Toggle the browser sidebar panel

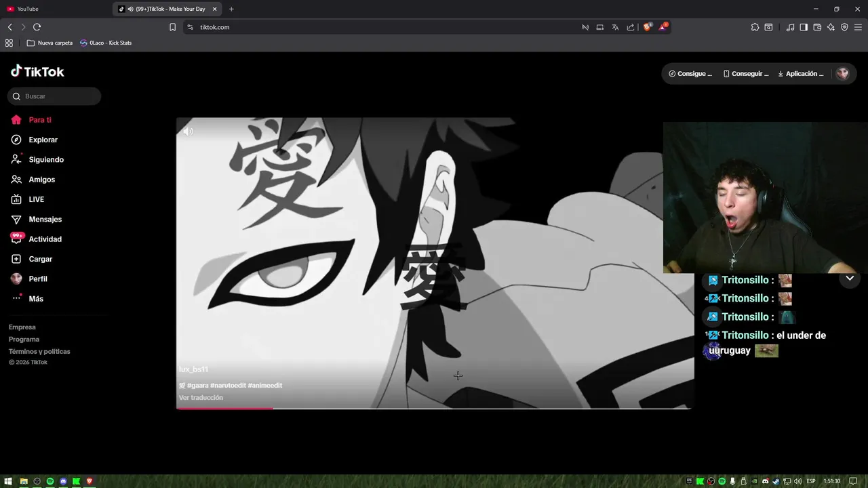(804, 27)
